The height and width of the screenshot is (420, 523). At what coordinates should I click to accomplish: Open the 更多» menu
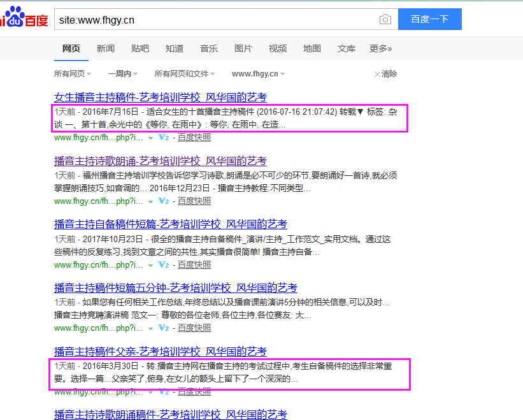point(380,48)
